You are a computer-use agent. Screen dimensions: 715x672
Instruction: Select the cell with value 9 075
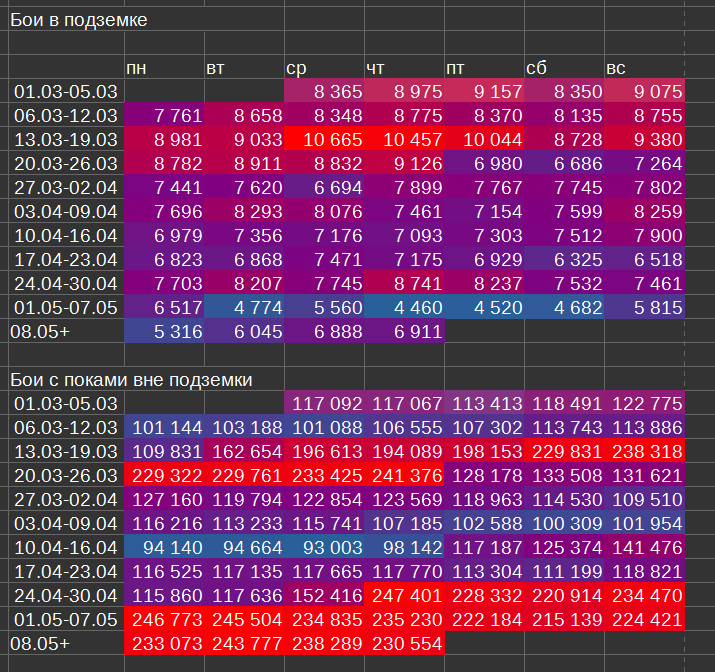point(645,91)
